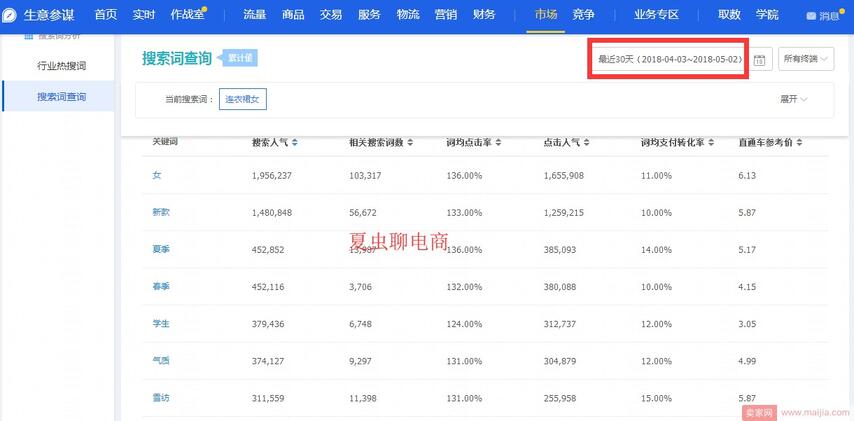
Task: Open the 所有终端 dropdown
Action: [x=806, y=60]
